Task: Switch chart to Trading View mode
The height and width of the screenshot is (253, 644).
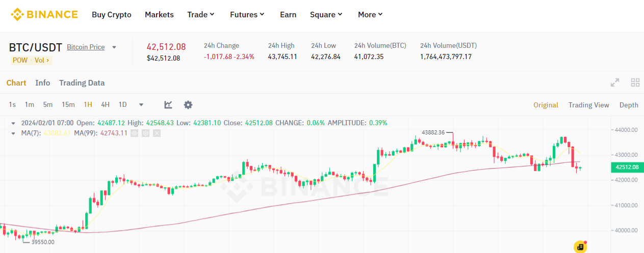Action: [588, 105]
